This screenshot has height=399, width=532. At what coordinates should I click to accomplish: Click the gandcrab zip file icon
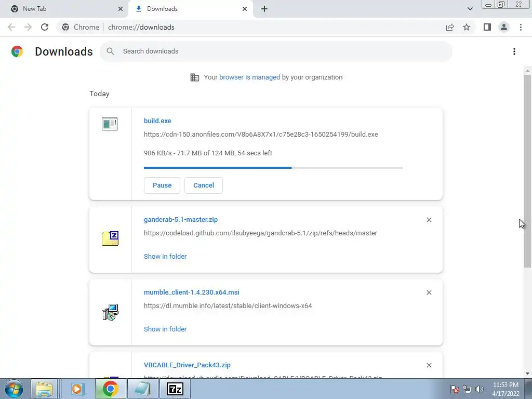click(x=110, y=238)
